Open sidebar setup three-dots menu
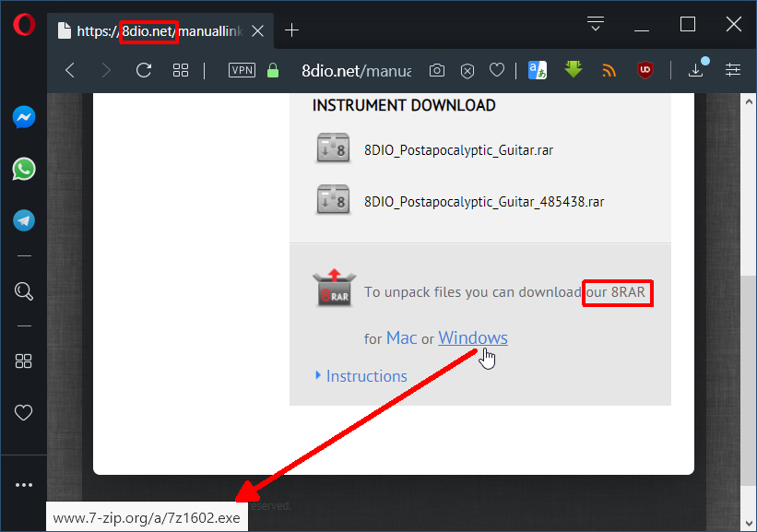This screenshot has width=757, height=532. [24, 485]
